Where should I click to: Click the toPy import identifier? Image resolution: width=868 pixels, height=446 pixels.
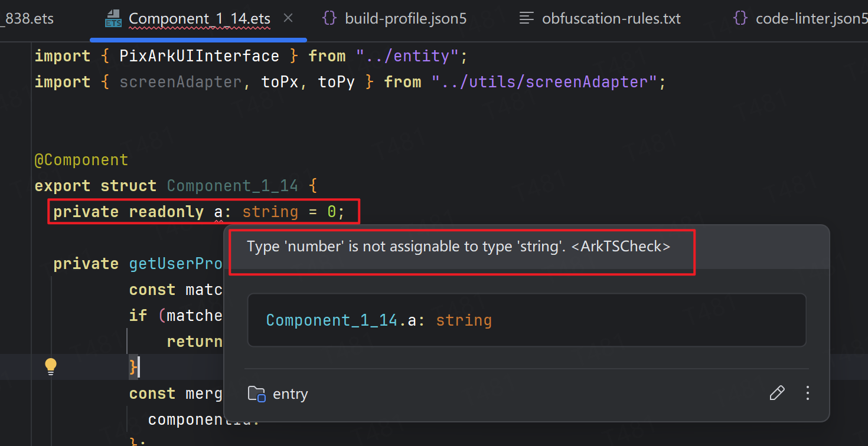pos(336,82)
